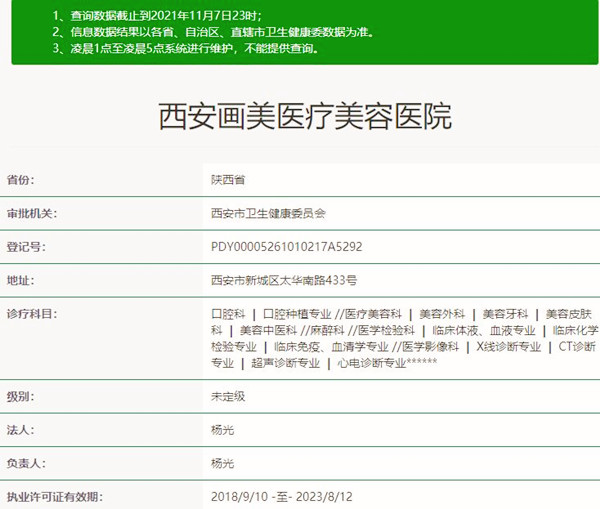Click the 执业许可证有效期 field label
The width and height of the screenshot is (600, 509).
55,497
